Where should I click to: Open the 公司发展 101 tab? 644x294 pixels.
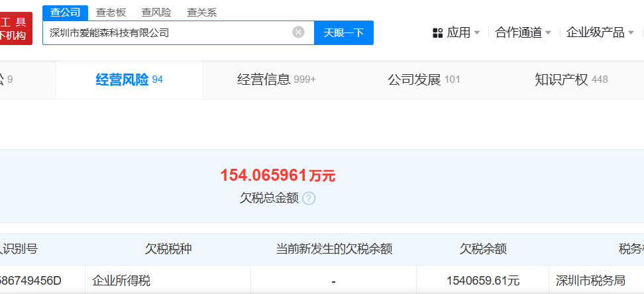pos(424,79)
